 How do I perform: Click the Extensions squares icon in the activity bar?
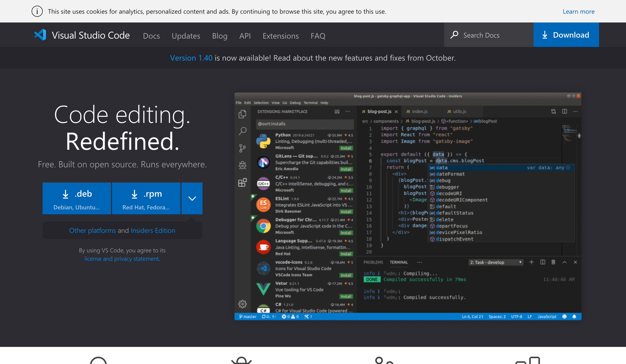(x=242, y=183)
